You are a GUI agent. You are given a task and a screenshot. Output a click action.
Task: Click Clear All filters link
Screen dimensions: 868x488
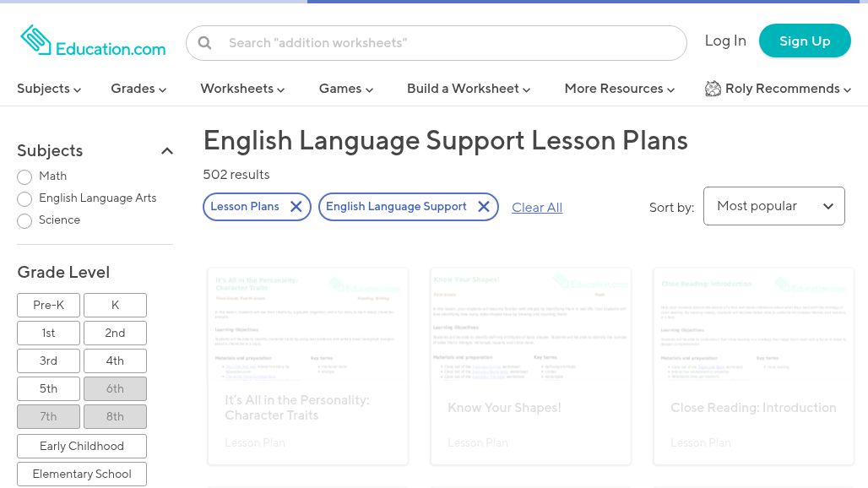[x=537, y=208]
